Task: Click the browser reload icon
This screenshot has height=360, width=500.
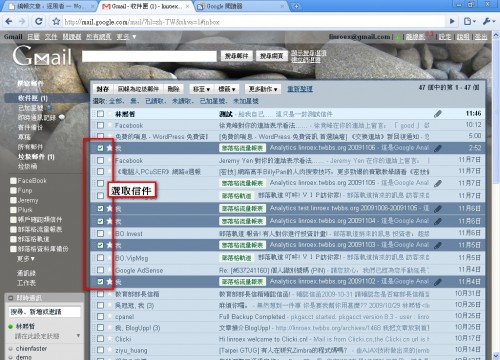Action: 39,22
